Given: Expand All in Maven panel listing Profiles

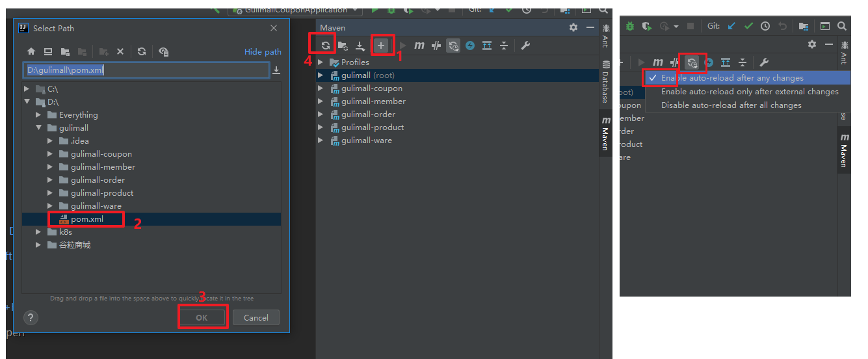Looking at the screenshot, I should tap(487, 46).
